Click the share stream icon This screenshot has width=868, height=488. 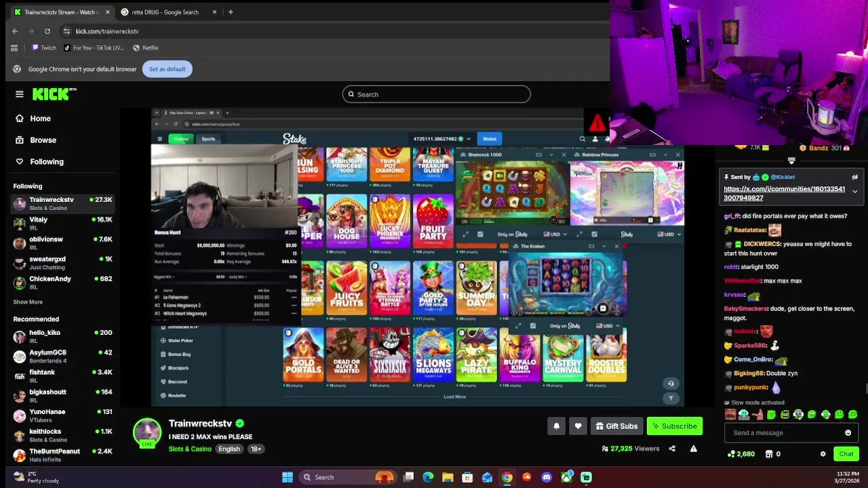tap(672, 449)
